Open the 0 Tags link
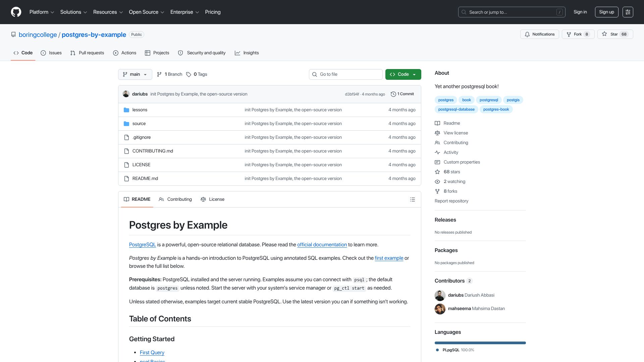The image size is (644, 362). [x=197, y=74]
